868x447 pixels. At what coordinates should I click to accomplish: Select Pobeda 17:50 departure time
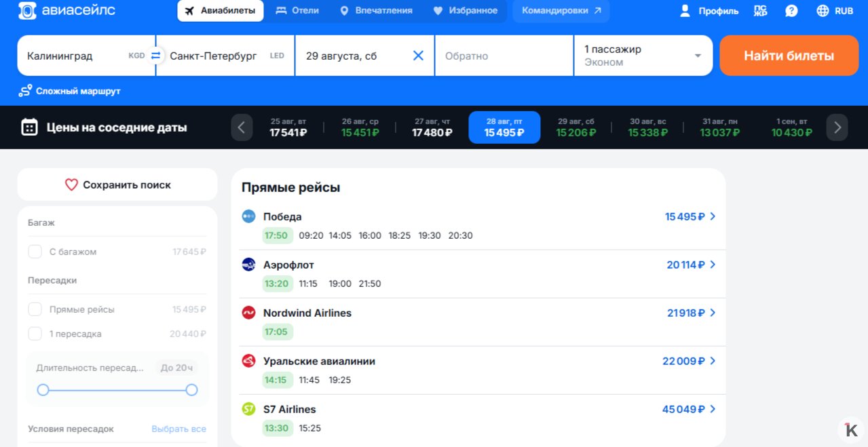[276, 235]
